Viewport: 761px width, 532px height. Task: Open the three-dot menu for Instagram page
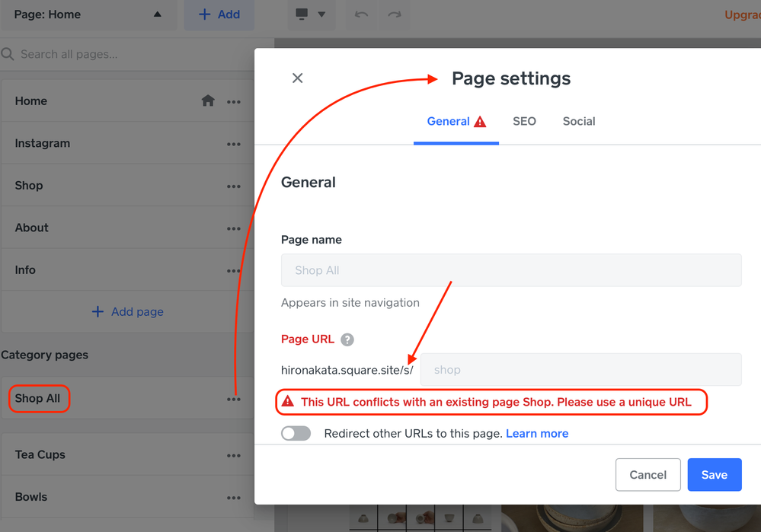pyautogui.click(x=233, y=144)
